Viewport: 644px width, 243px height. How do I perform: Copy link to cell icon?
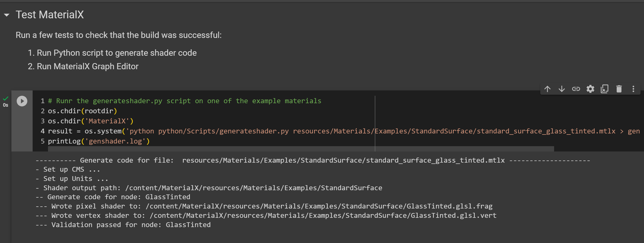(x=576, y=89)
